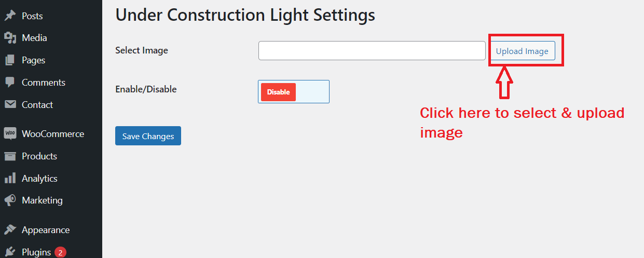Click the Marketing megaphone icon
The width and height of the screenshot is (644, 258).
(10, 200)
